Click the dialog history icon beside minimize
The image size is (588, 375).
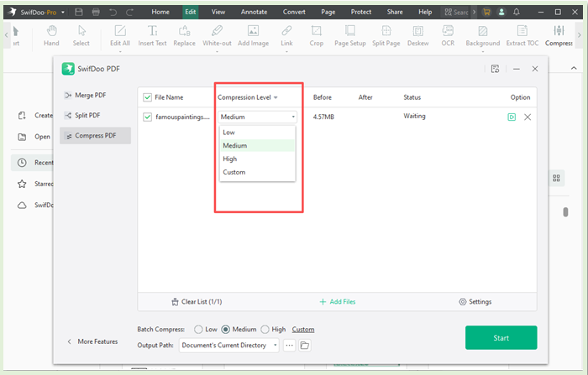(x=495, y=69)
